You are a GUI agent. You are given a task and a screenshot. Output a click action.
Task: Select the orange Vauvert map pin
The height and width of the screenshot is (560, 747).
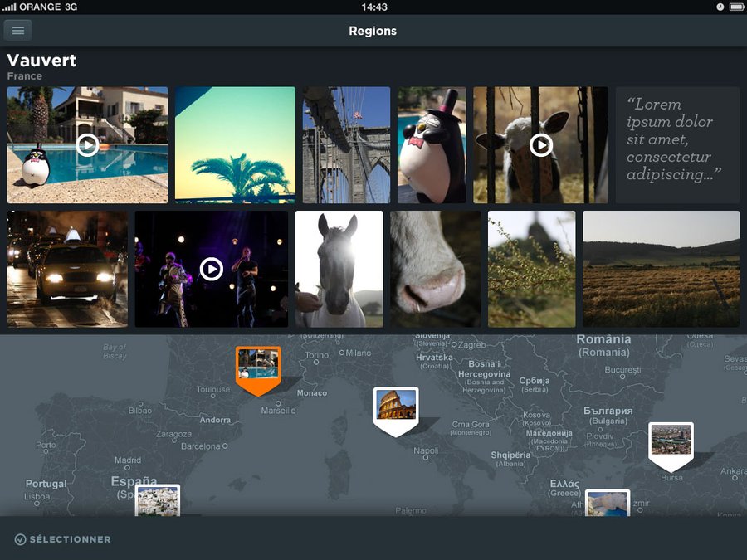click(258, 367)
